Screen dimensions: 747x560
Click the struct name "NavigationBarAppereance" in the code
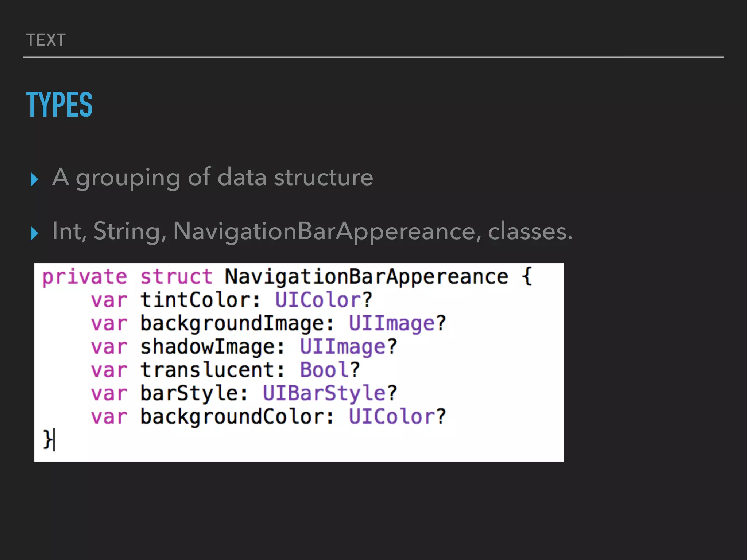tap(366, 277)
